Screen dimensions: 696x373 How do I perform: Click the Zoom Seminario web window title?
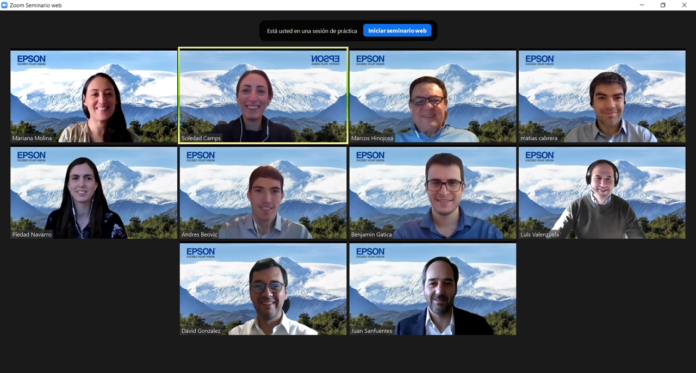(36, 5)
